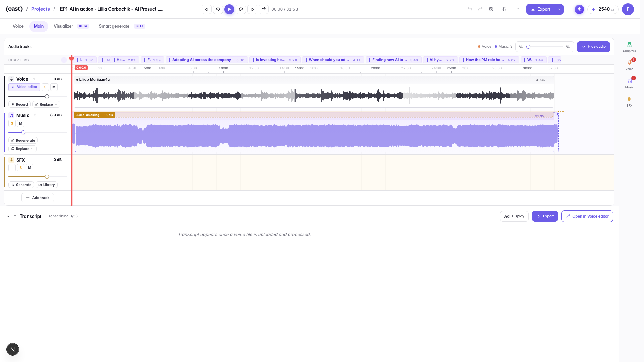Solo the Music track
The image size is (644, 362).
coord(12,123)
